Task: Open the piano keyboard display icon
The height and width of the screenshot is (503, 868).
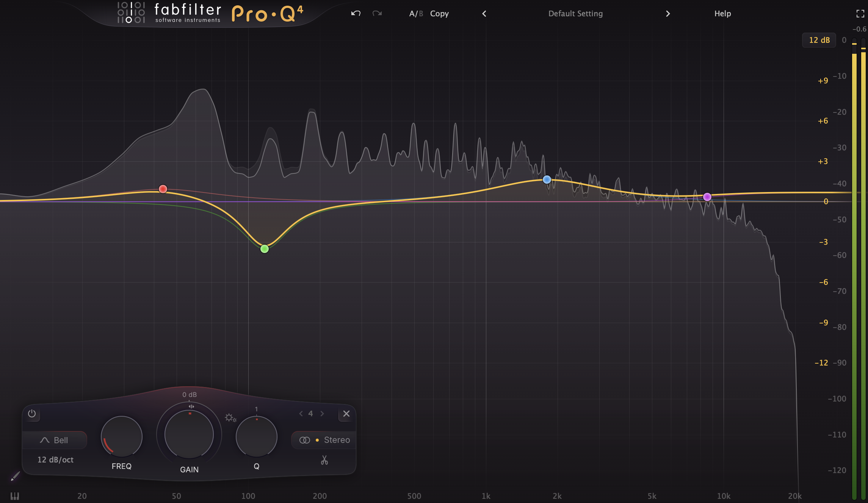Action: pyautogui.click(x=15, y=496)
